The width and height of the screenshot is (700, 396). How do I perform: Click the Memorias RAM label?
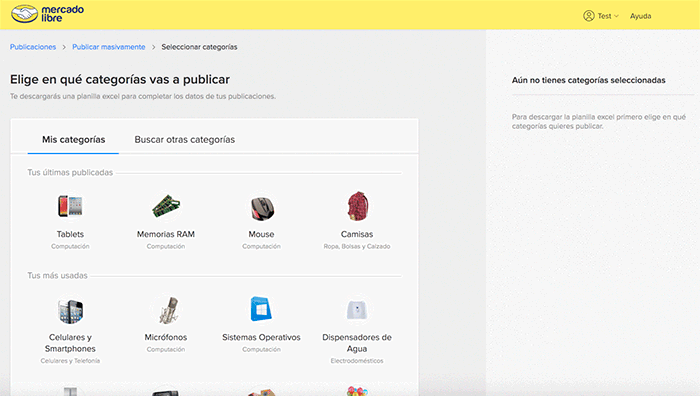[166, 234]
